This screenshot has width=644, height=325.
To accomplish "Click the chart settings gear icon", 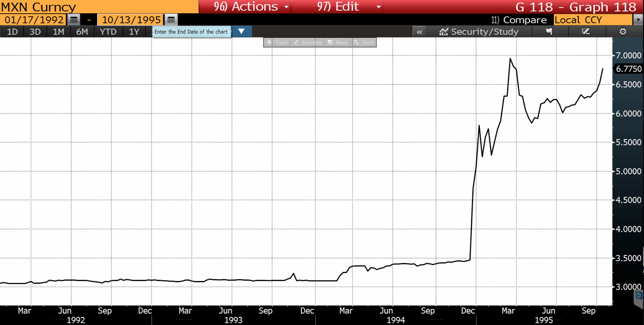I will pos(623,31).
